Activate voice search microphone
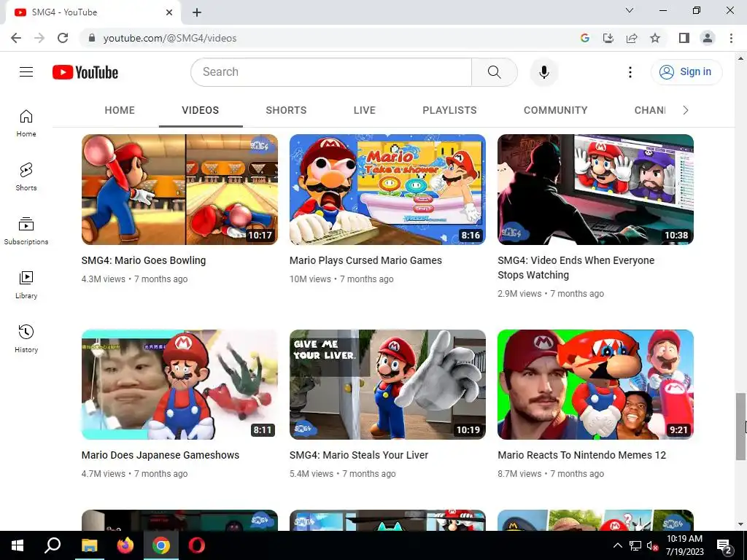747x560 pixels. tap(543, 72)
